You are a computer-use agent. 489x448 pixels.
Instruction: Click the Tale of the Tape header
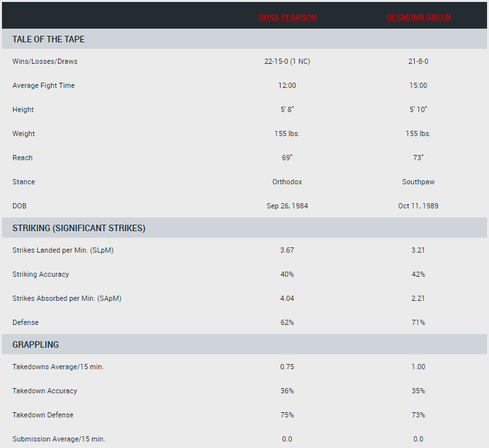click(x=48, y=39)
